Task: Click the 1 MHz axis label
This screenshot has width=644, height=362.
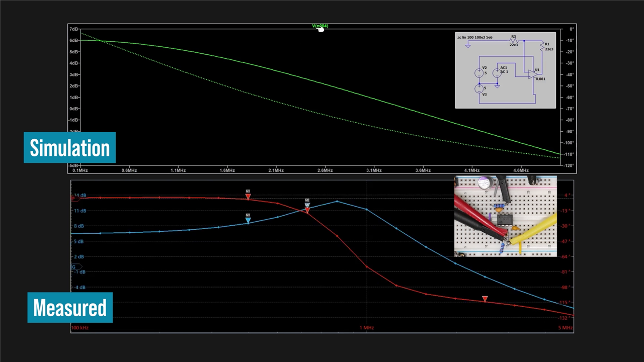Action: [367, 328]
